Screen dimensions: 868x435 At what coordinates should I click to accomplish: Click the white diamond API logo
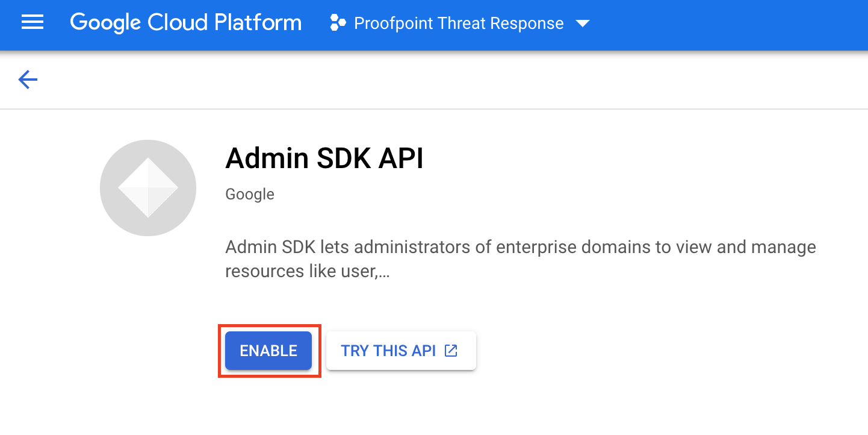(x=148, y=188)
